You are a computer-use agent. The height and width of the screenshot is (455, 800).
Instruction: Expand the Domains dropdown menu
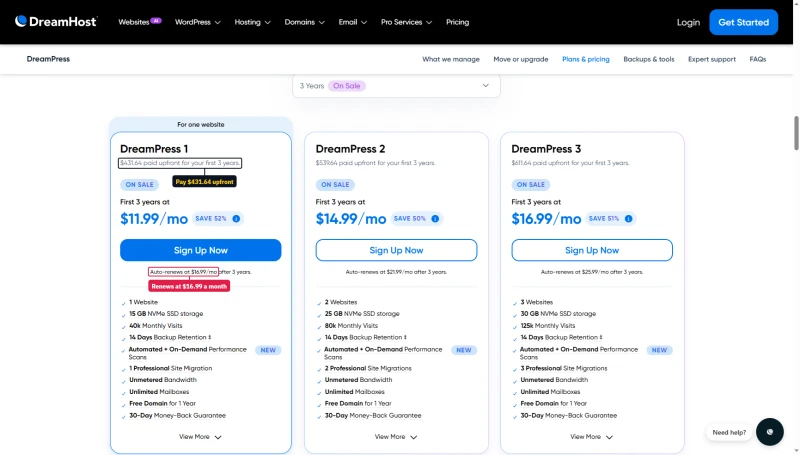point(305,22)
